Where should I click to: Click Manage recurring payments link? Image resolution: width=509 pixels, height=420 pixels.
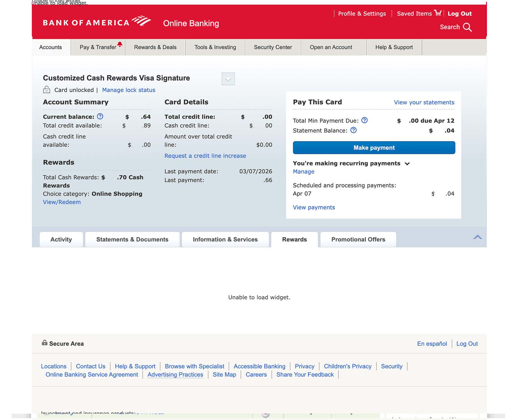pyautogui.click(x=303, y=171)
